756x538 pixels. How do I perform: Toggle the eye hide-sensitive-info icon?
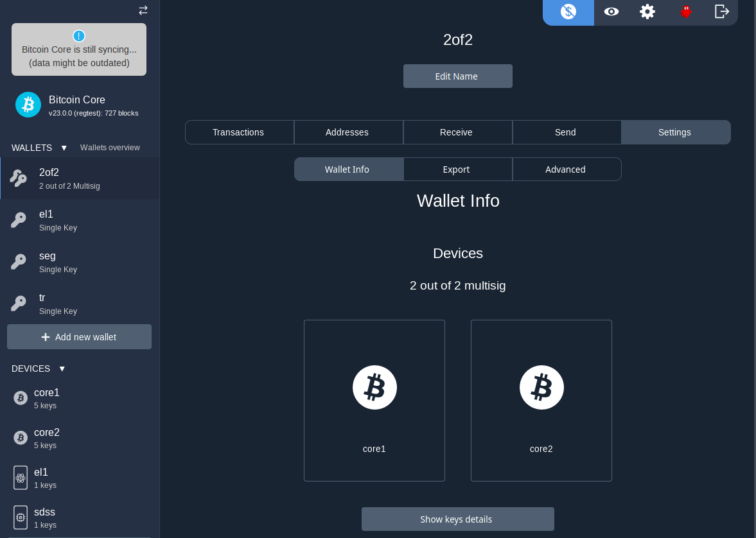coord(611,12)
